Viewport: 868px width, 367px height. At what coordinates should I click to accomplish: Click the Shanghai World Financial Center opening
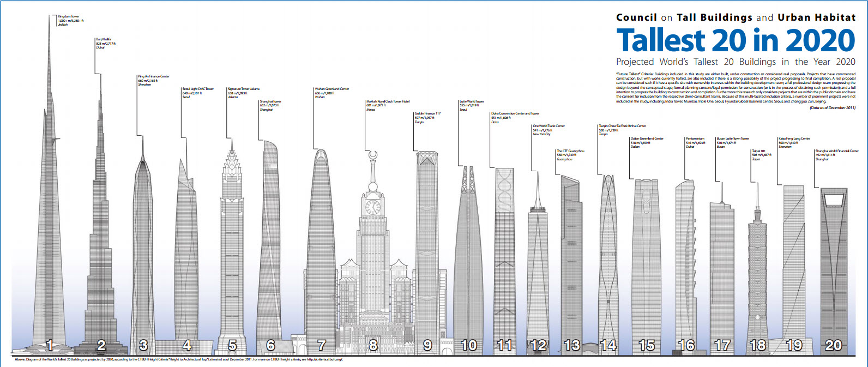click(x=834, y=199)
